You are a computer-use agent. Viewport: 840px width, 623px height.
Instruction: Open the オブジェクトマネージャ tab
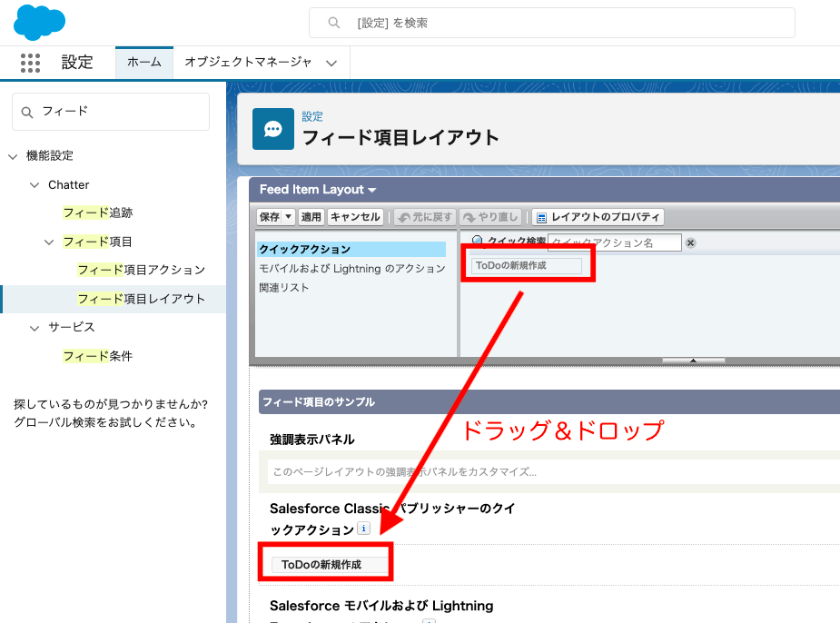[248, 62]
